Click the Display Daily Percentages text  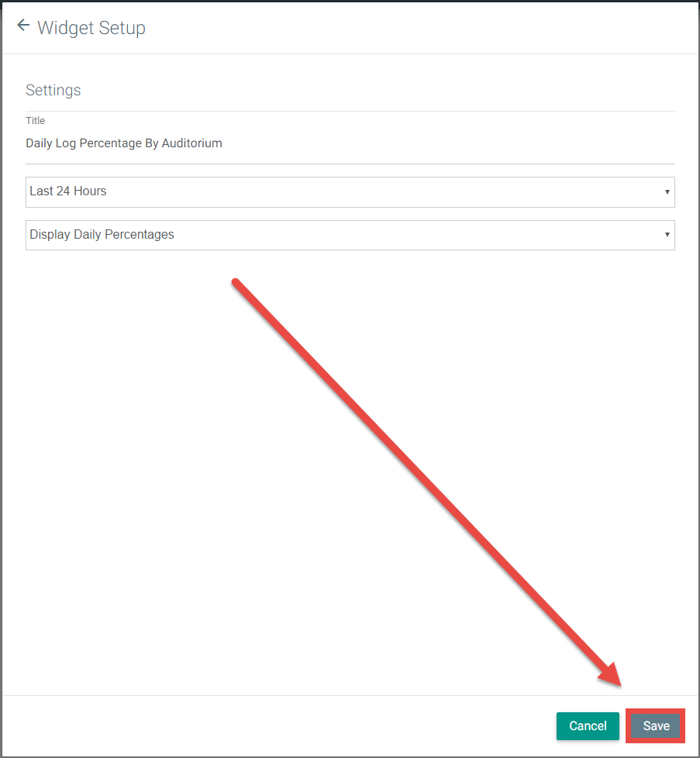[x=102, y=235]
